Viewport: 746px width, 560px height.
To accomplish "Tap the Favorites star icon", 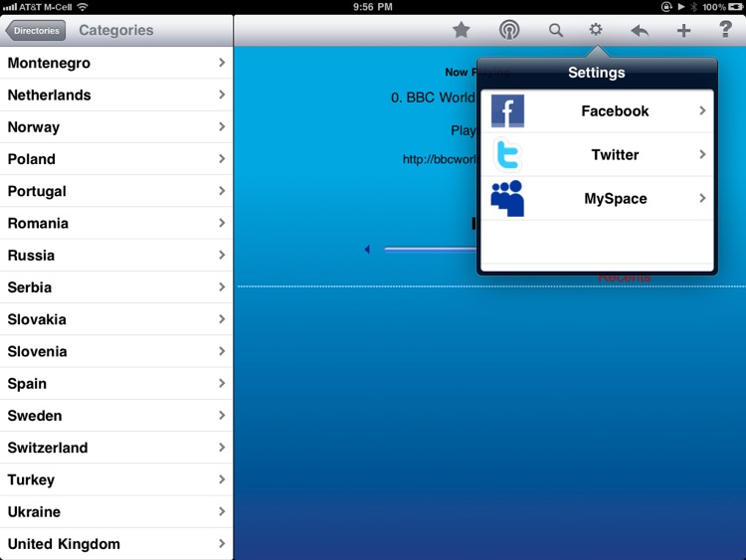I will point(461,31).
